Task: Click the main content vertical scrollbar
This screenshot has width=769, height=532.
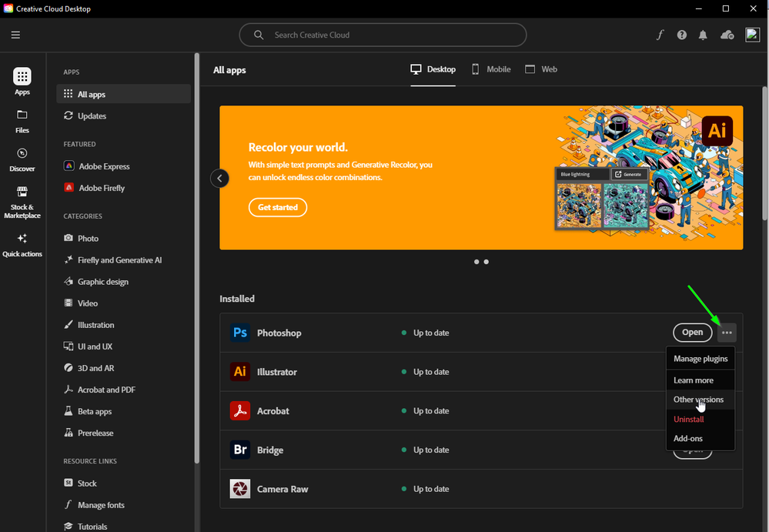Action: click(765, 153)
